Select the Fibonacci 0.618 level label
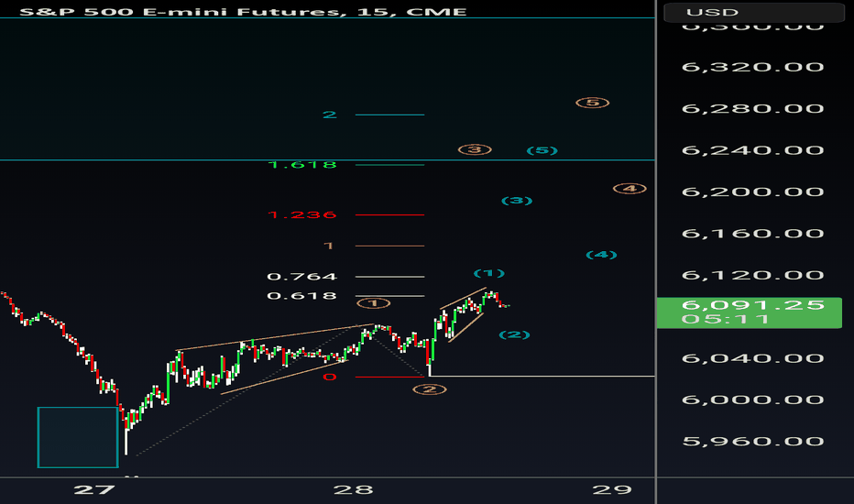854x504 pixels. [302, 296]
